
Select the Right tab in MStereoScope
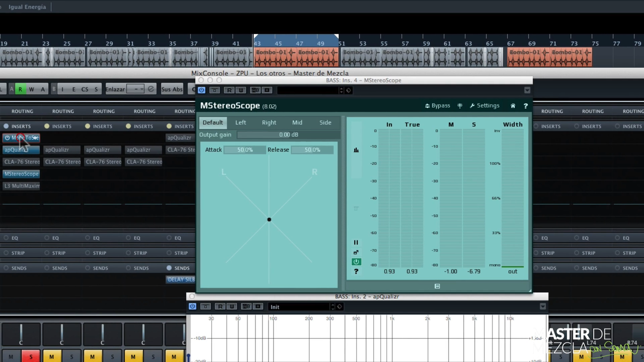[269, 123]
